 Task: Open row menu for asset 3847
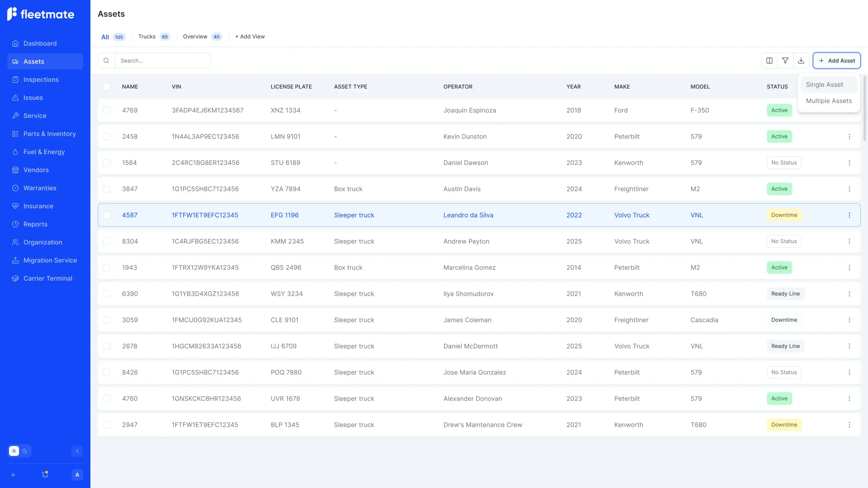coord(849,189)
